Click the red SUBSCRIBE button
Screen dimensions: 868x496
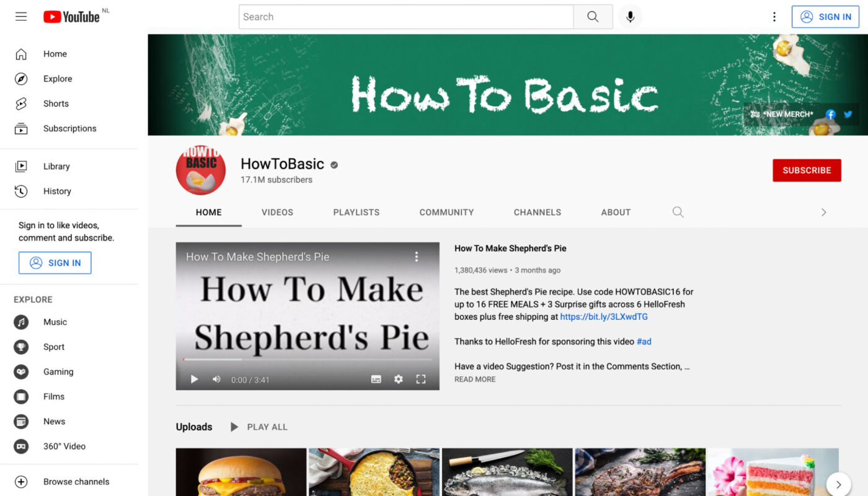(x=807, y=170)
